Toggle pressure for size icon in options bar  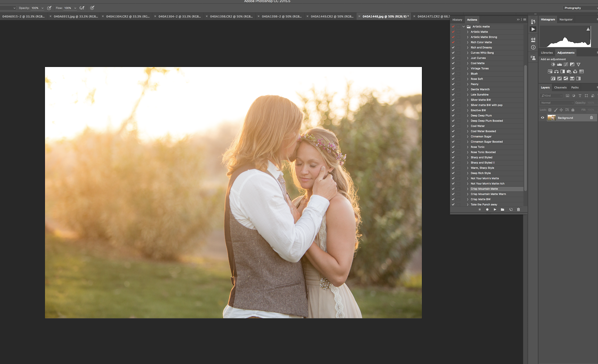(92, 8)
